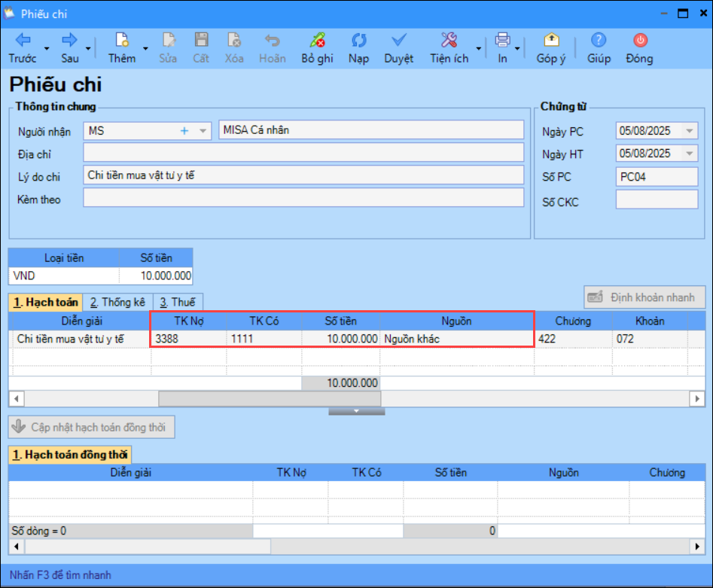The height and width of the screenshot is (588, 713).
Task: Unpost the voucher with Bỏ ghi
Action: tap(318, 47)
